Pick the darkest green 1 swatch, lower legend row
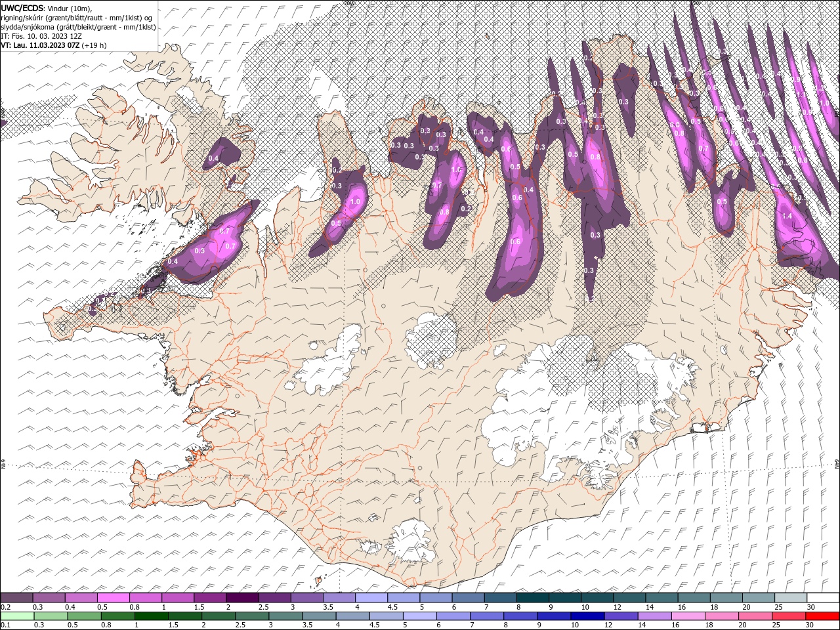The width and height of the screenshot is (840, 630). coord(152,616)
